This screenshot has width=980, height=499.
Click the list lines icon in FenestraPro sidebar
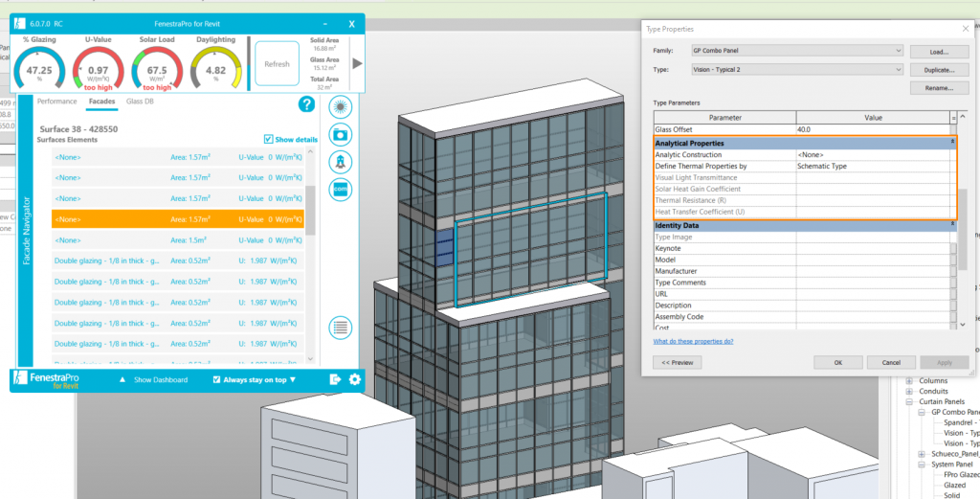coord(340,328)
